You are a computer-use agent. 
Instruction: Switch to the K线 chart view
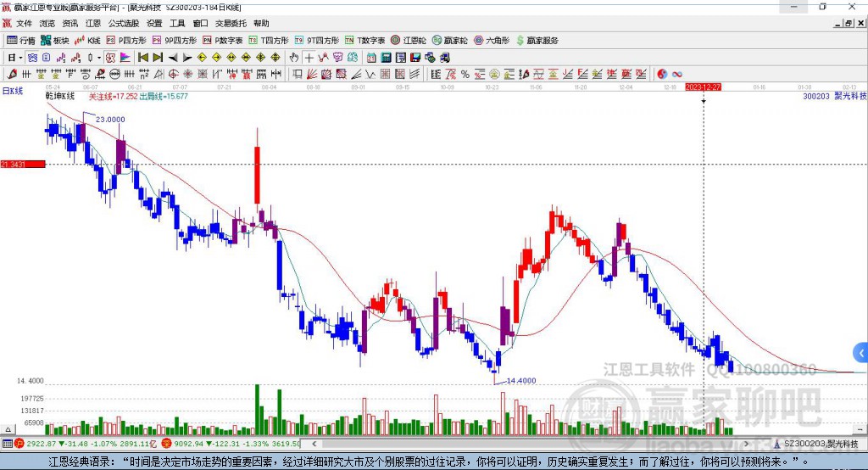pyautogui.click(x=87, y=41)
